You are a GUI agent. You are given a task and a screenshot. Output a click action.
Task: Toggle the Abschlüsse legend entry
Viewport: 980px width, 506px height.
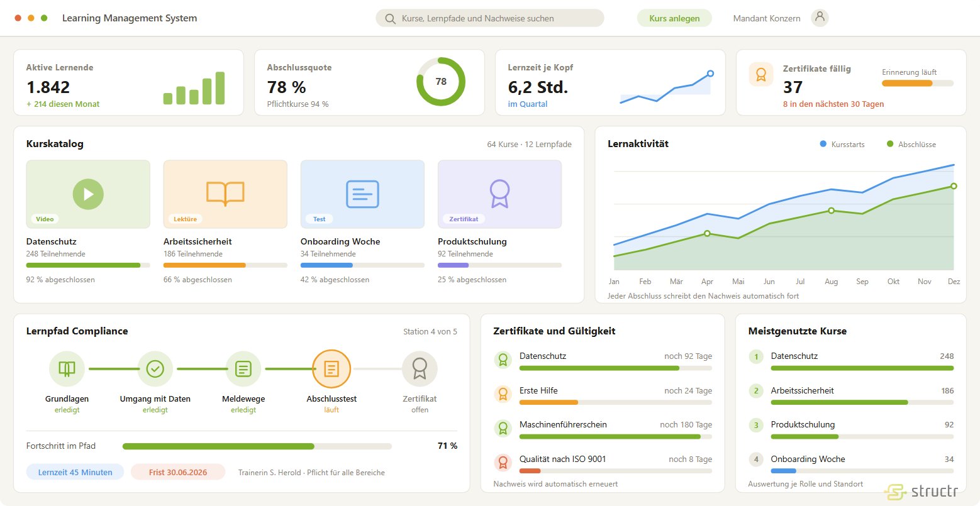[911, 145]
